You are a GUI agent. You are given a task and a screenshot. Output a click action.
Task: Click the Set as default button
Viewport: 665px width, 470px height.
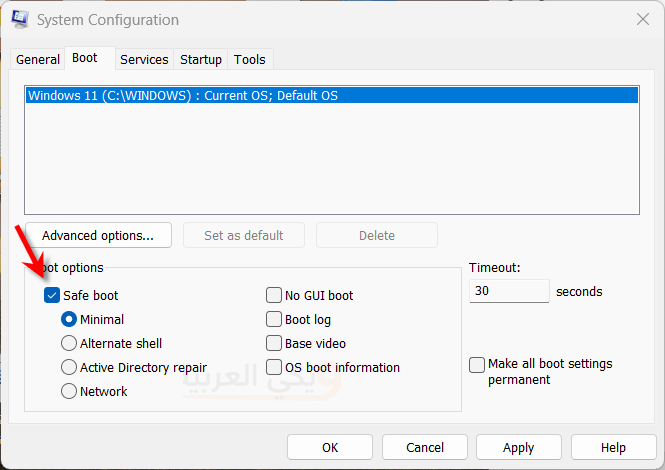tap(243, 235)
